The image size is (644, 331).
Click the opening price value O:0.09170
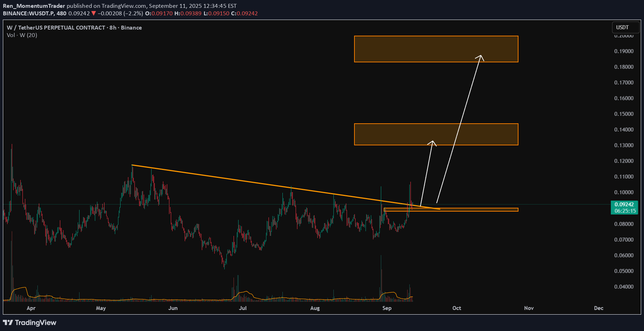[x=159, y=13]
